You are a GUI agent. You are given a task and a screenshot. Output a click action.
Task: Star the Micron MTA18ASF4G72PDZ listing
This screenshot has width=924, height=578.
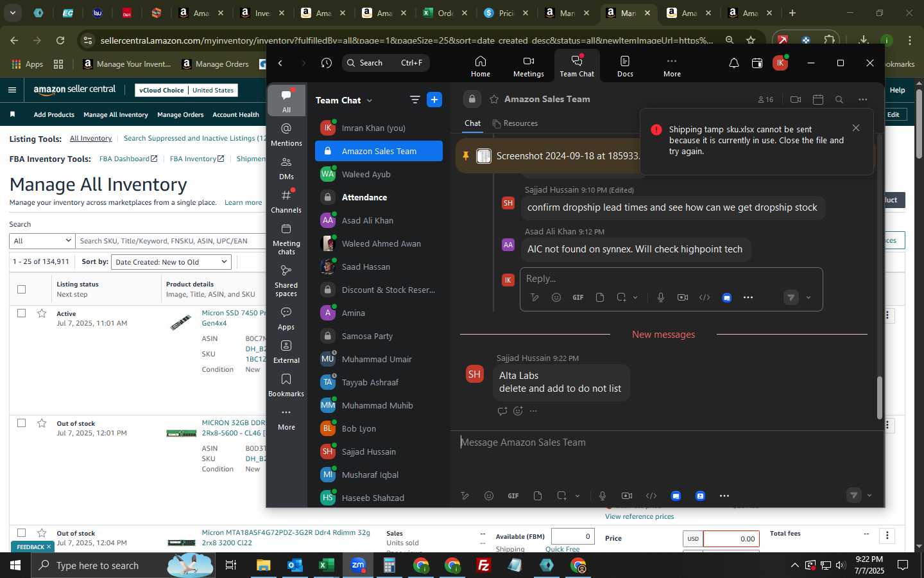pos(42,533)
